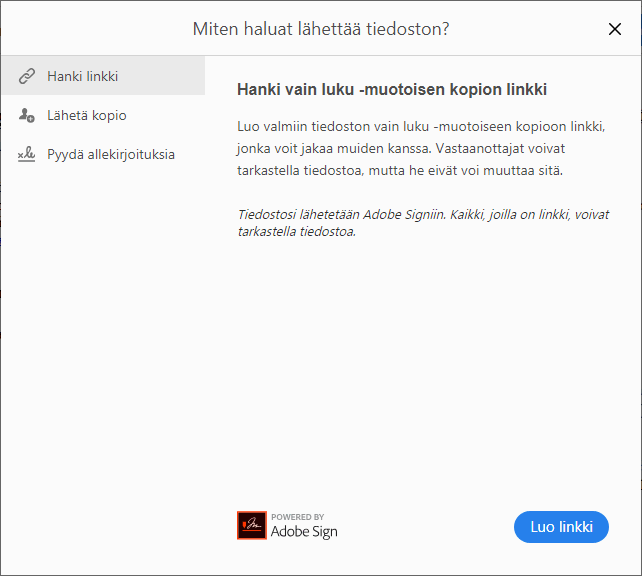Click the Adobe Sign wordmark text

click(x=304, y=532)
